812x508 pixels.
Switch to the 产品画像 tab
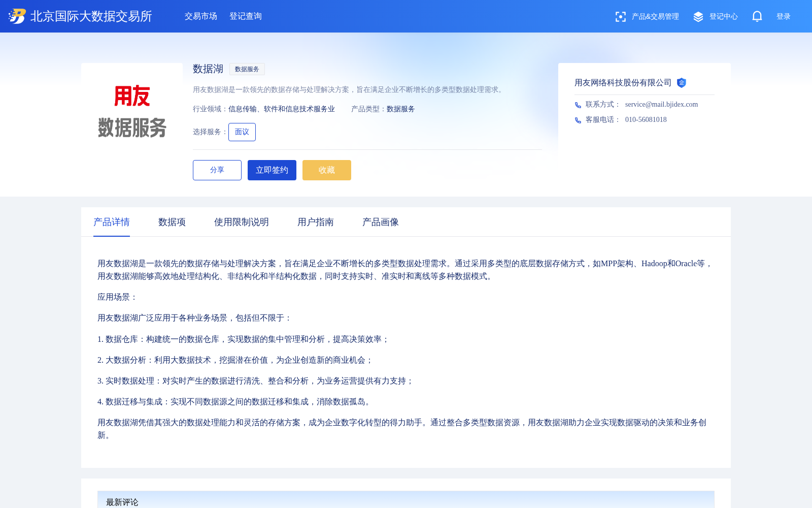click(381, 222)
